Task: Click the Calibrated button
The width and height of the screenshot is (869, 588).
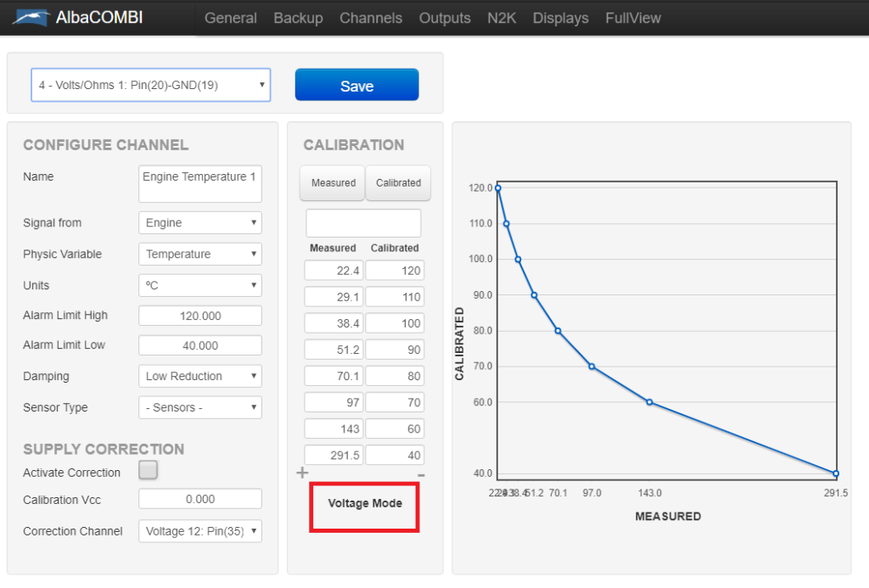Action: pos(398,182)
